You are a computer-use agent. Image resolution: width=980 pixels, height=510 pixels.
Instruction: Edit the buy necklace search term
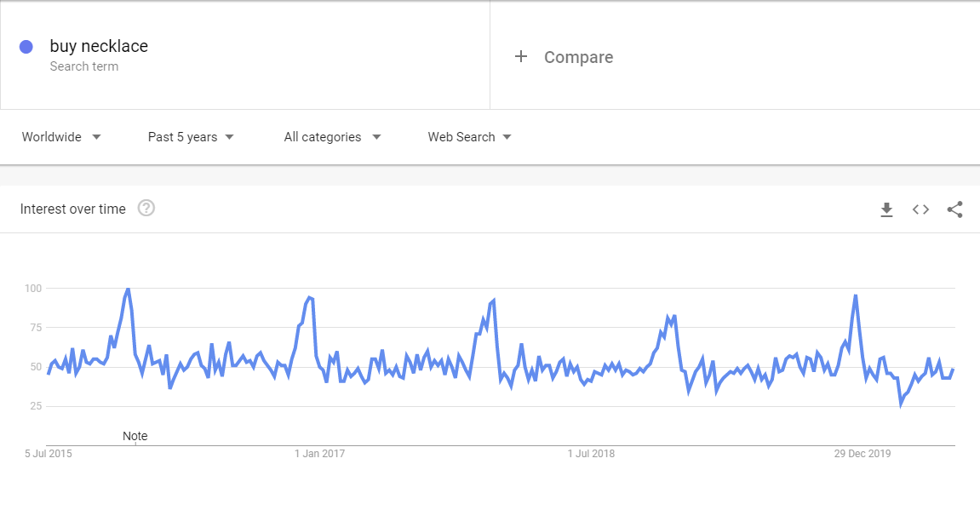tap(99, 46)
